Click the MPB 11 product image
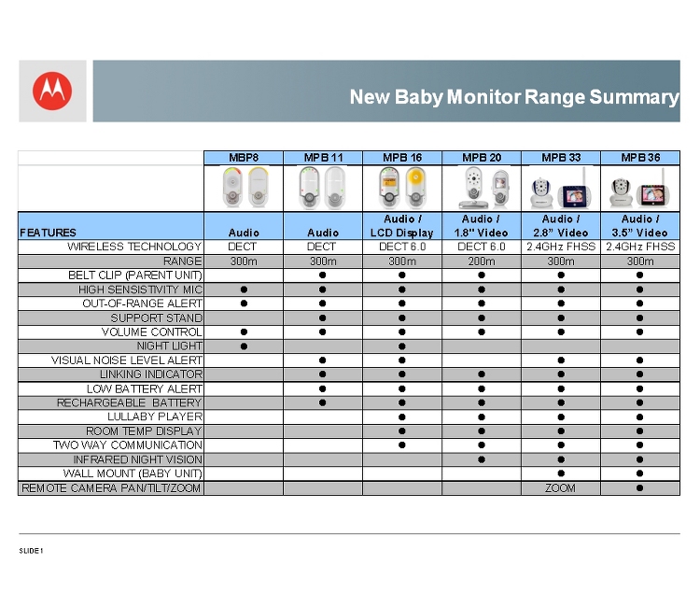700x607 pixels. pos(323,188)
